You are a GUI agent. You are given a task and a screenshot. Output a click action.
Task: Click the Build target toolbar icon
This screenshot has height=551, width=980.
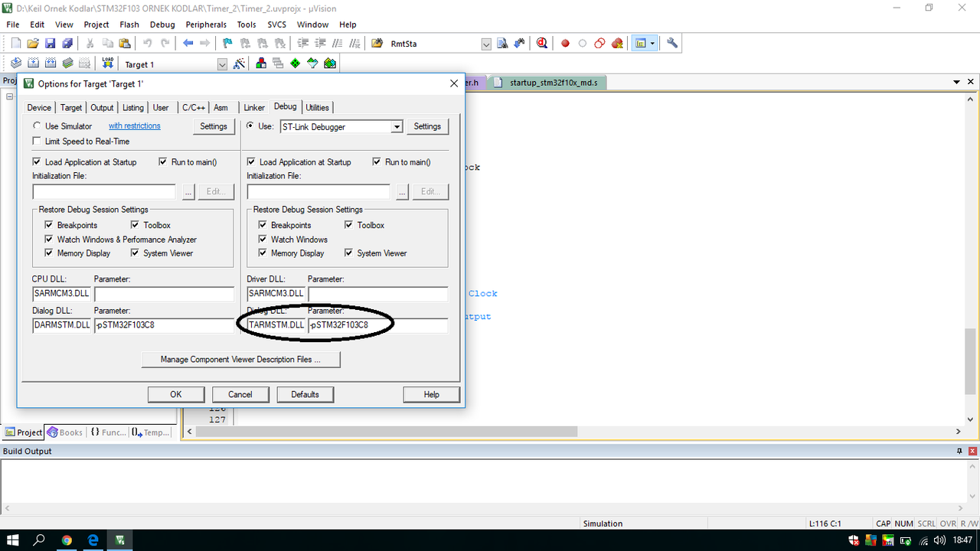click(33, 64)
